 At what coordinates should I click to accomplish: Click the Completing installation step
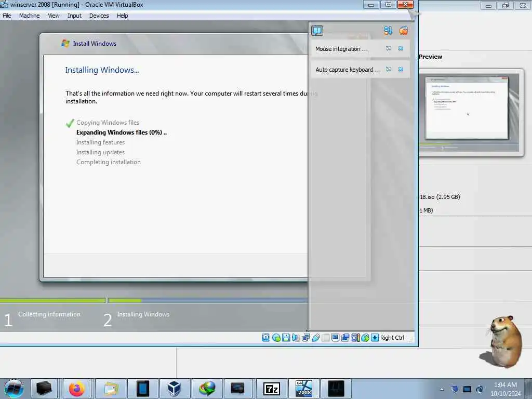tap(108, 162)
